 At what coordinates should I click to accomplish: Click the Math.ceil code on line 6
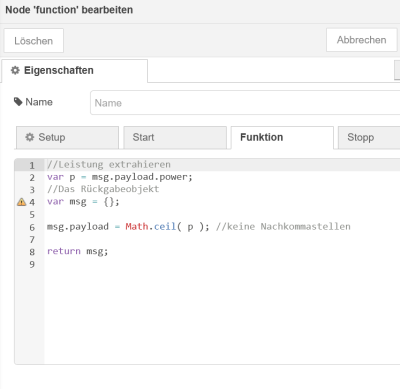click(151, 227)
